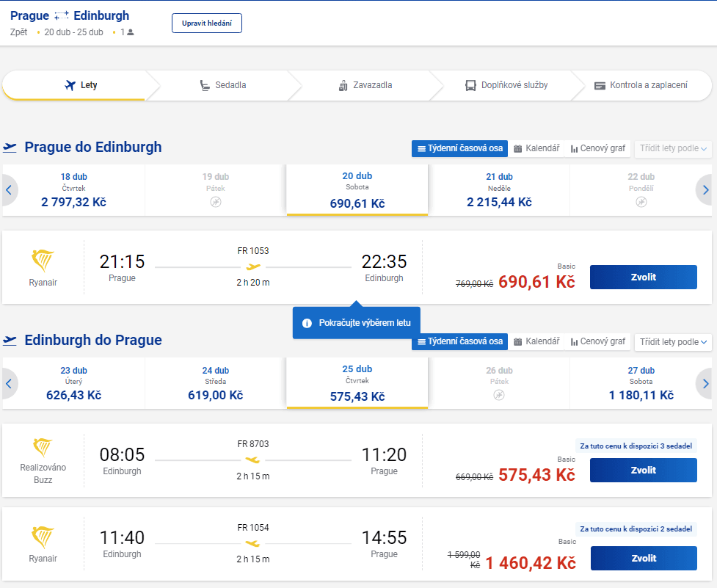The image size is (717, 588).
Task: Click no-flight icon under 22 dub Pondělí
Action: click(x=641, y=202)
